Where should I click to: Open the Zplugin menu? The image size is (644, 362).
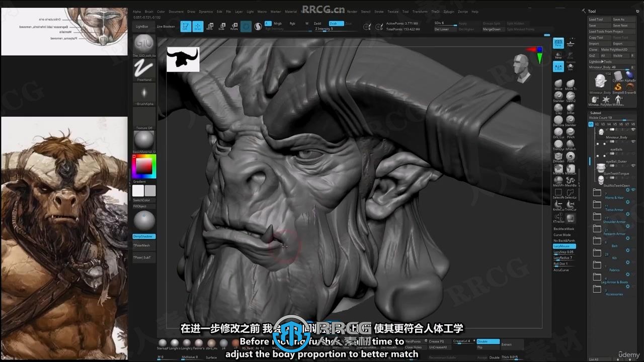pyautogui.click(x=448, y=11)
